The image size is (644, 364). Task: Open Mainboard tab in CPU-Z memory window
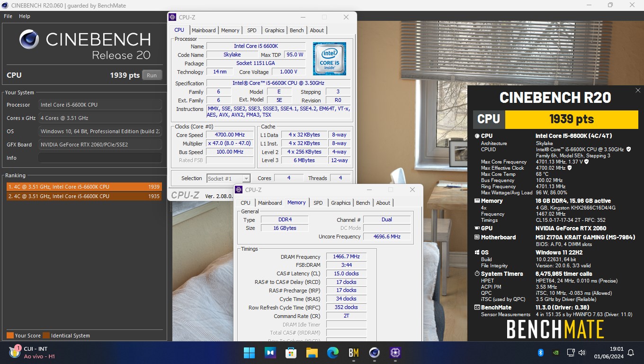(270, 203)
